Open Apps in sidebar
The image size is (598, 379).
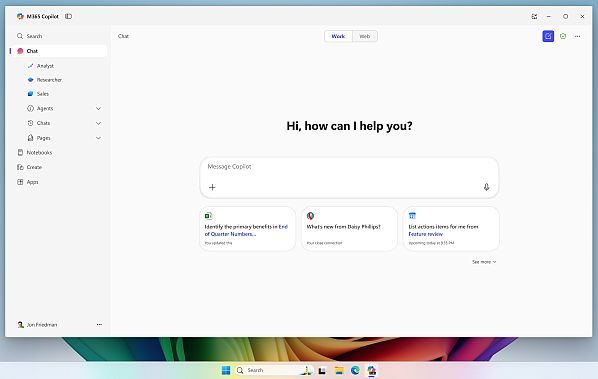pyautogui.click(x=28, y=182)
